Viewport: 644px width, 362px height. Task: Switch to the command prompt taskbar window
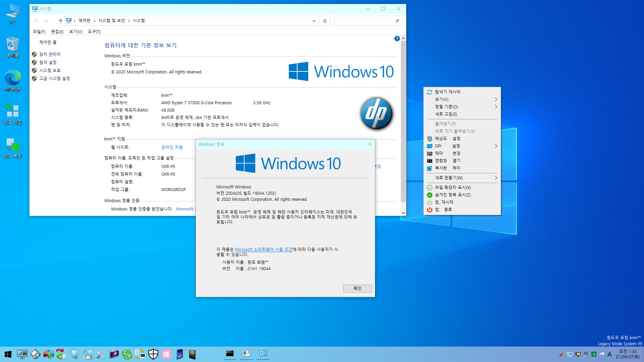coord(230,354)
